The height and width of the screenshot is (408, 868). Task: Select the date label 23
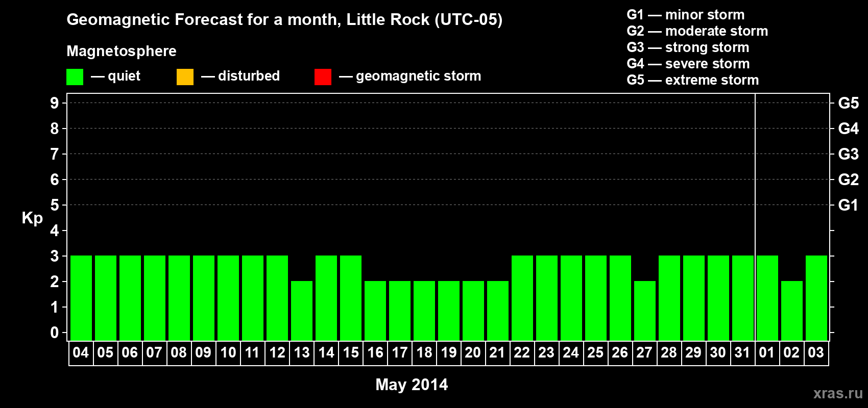546,352
